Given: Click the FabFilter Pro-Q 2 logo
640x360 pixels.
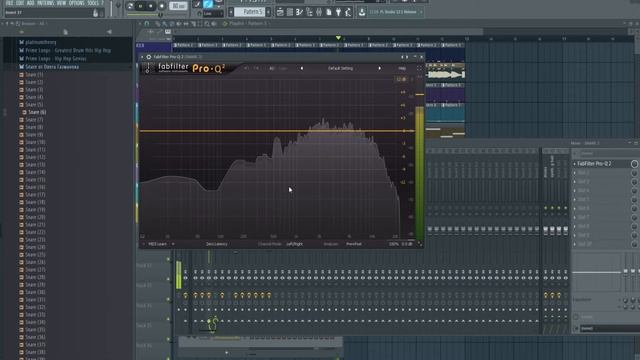Looking at the screenshot, I should [191, 68].
